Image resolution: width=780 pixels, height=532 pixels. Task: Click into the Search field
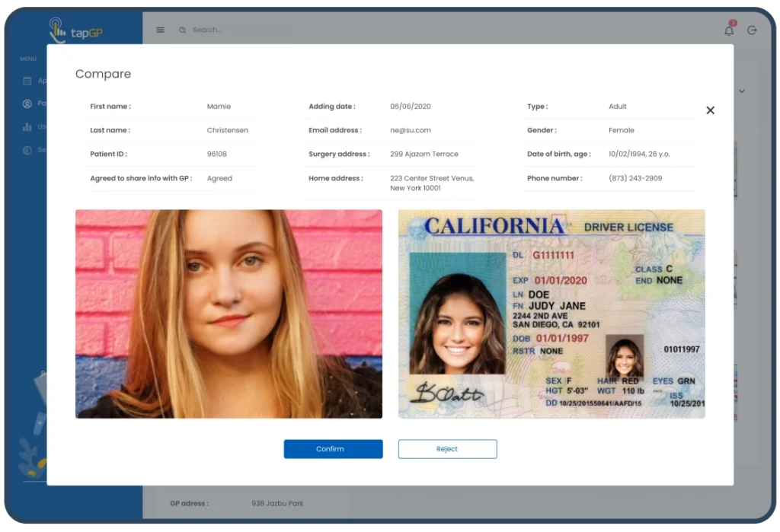(229, 30)
